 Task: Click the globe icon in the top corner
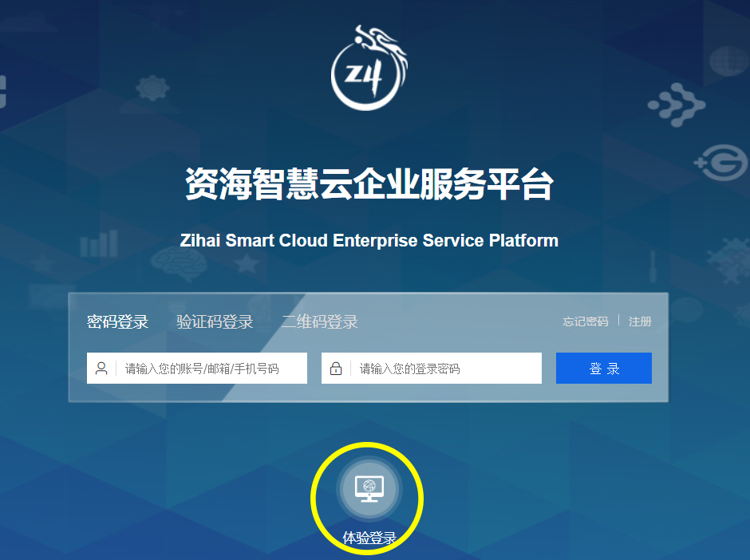coord(728,61)
